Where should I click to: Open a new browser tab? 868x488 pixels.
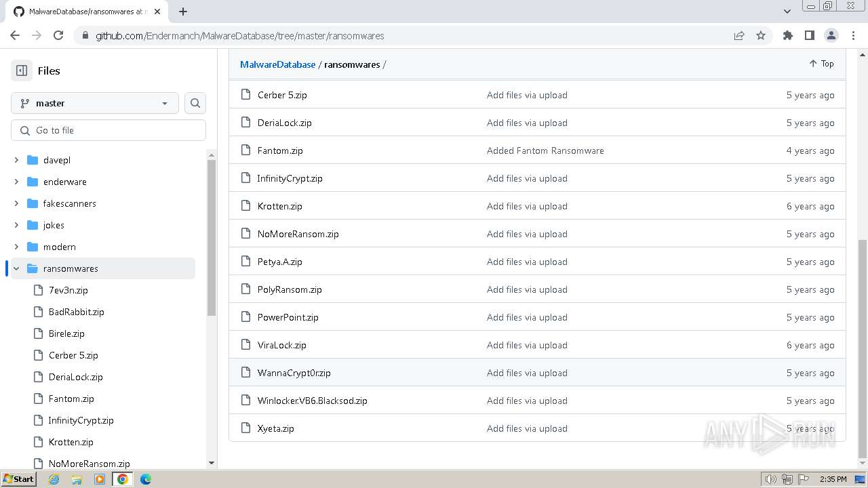point(183,12)
